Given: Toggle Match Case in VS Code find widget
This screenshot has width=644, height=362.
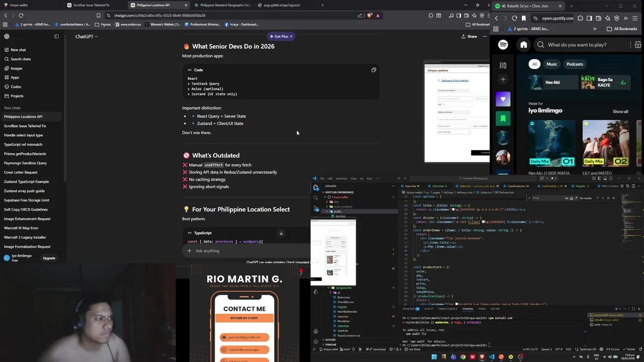Looking at the screenshot, I should tap(566, 198).
